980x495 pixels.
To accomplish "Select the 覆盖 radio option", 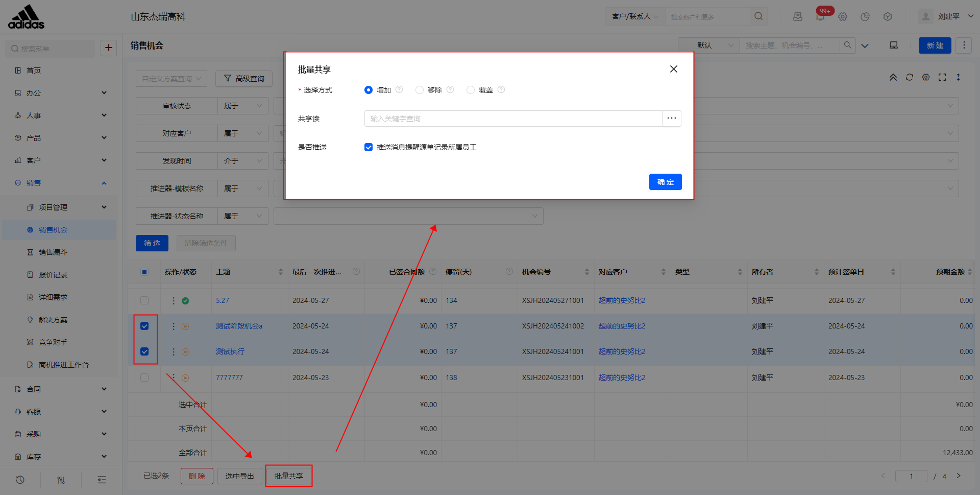I will tap(471, 90).
